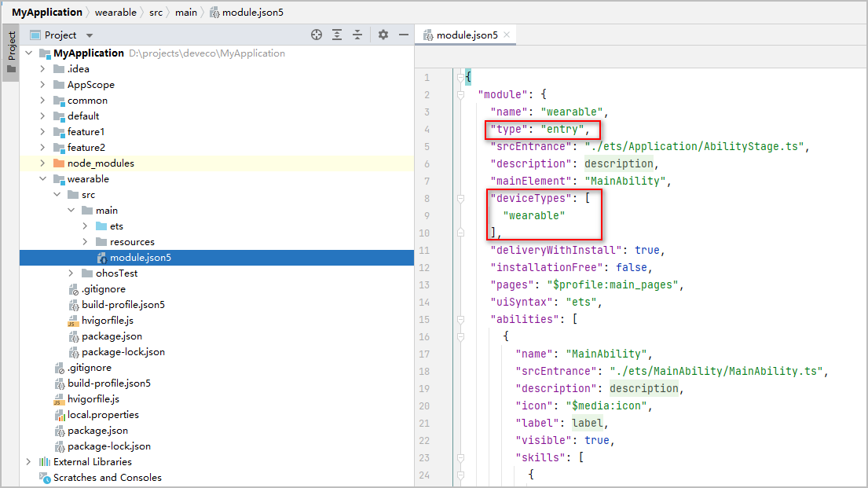
Task: Expand the resources folder
Action: [86, 241]
